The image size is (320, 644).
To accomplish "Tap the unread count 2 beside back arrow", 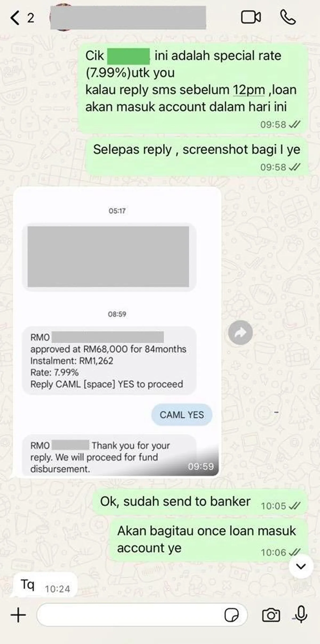I will tap(31, 18).
